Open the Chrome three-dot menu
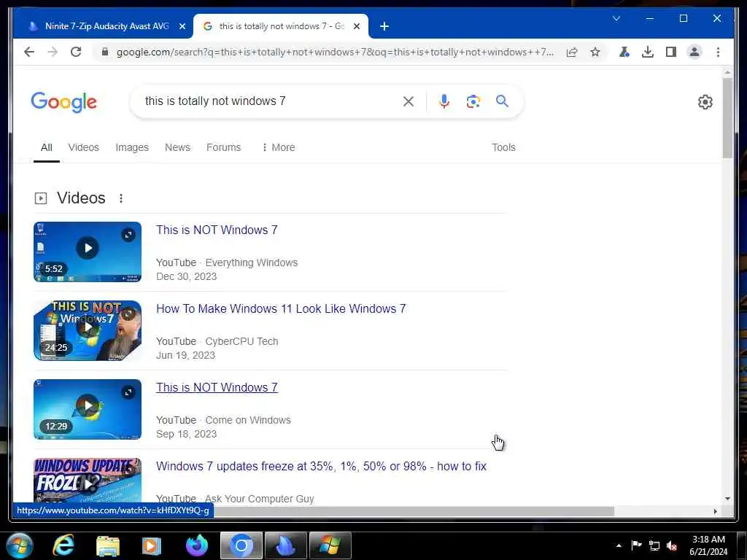This screenshot has height=560, width=747. pos(718,52)
